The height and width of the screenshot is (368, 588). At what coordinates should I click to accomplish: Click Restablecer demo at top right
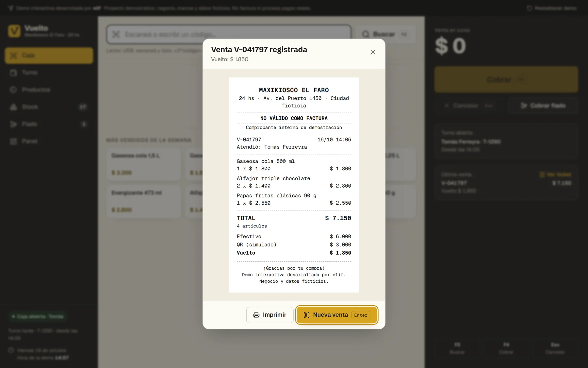[551, 8]
